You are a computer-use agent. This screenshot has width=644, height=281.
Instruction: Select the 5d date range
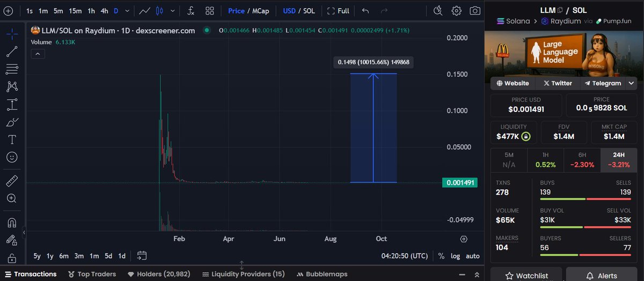coord(108,256)
